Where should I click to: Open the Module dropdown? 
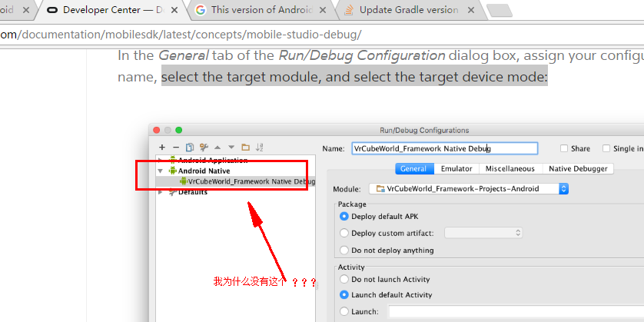point(469,189)
